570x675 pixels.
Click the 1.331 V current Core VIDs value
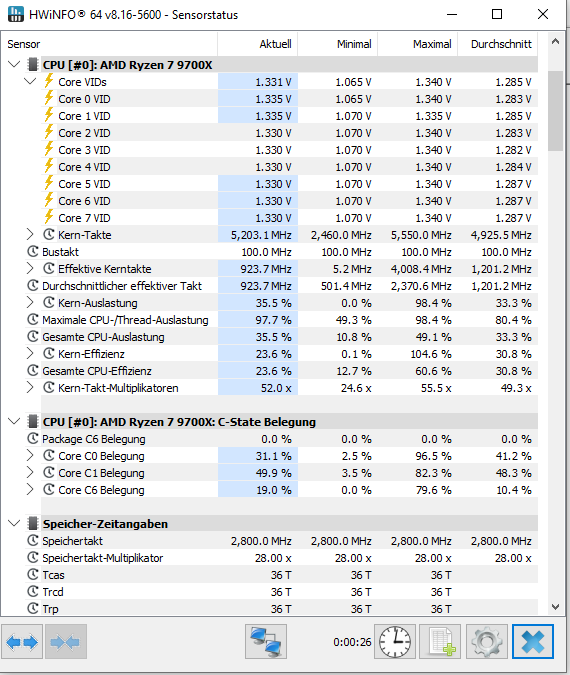[273, 82]
